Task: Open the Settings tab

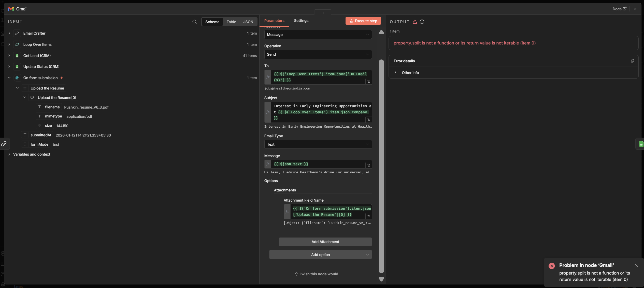Action: 301,21
